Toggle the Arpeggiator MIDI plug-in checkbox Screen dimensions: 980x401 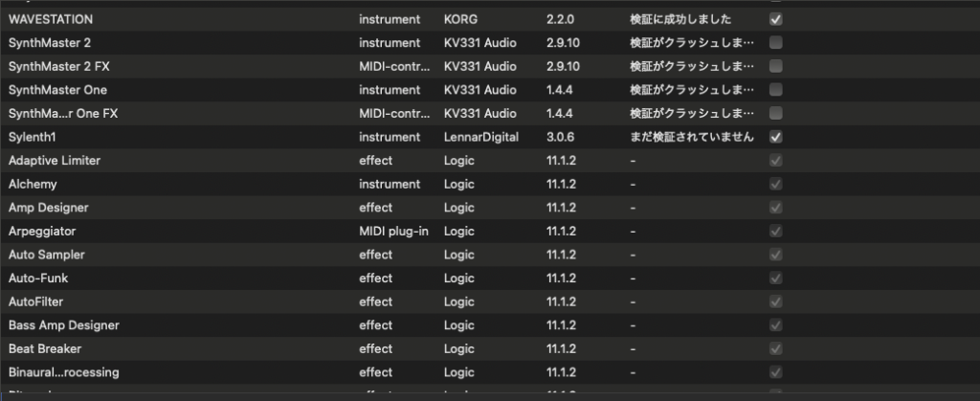click(775, 232)
